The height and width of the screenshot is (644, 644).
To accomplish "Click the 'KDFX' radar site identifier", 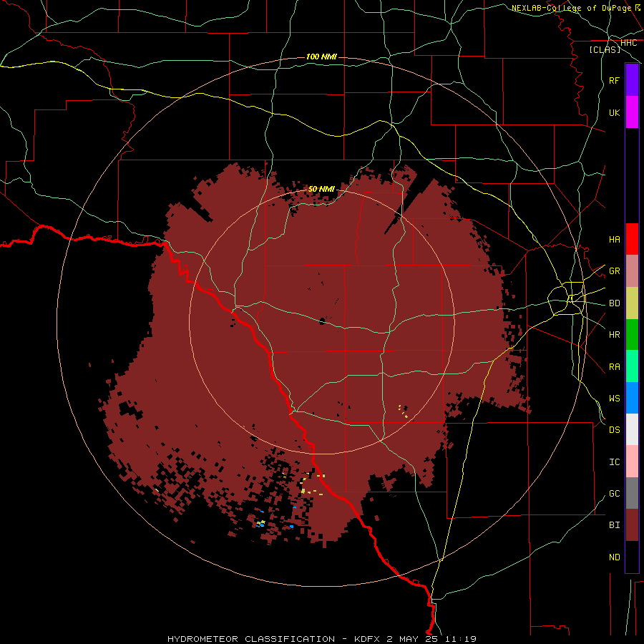I will [x=369, y=639].
